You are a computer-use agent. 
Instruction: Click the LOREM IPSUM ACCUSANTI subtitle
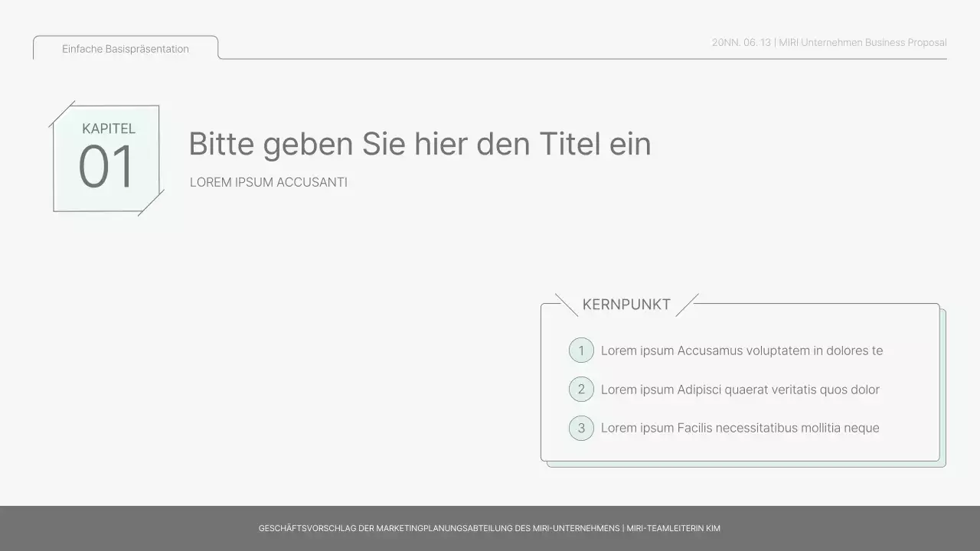click(269, 182)
